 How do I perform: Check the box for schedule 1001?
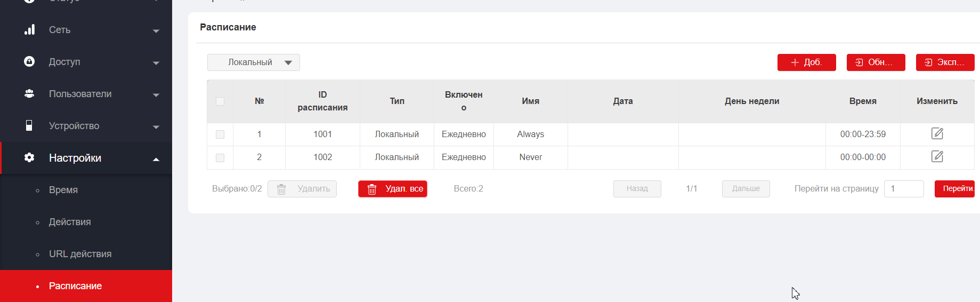pos(220,134)
